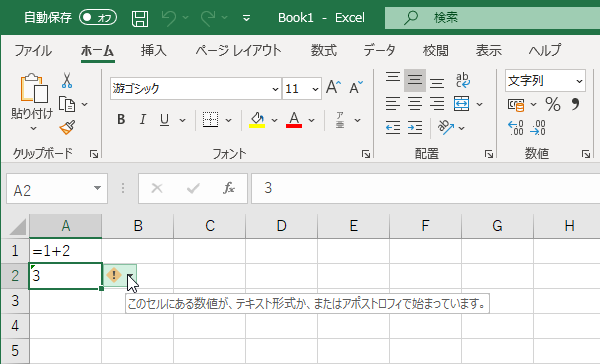This screenshot has width=600, height=364.
Task: Click the Format Painter brush icon
Action: coord(67,127)
